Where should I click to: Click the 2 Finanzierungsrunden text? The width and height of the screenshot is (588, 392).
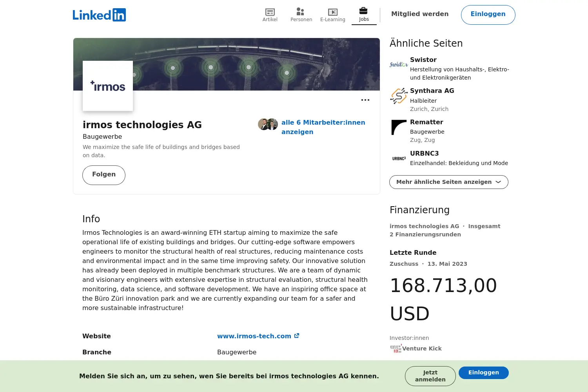(x=425, y=234)
